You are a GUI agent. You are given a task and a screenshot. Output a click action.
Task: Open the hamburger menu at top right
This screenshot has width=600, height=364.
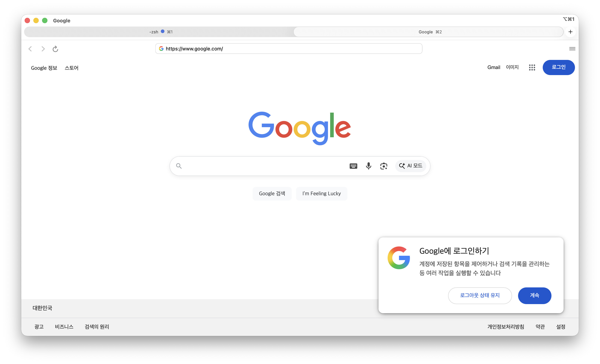(572, 49)
